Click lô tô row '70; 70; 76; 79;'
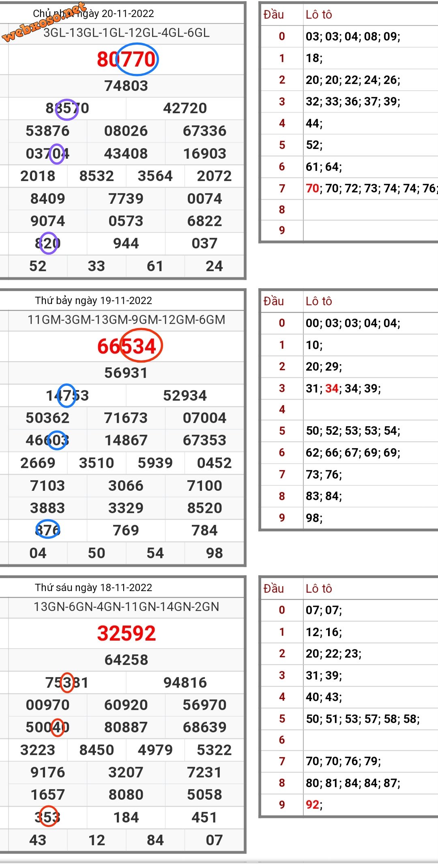This screenshot has width=438, height=868. pyautogui.click(x=344, y=761)
